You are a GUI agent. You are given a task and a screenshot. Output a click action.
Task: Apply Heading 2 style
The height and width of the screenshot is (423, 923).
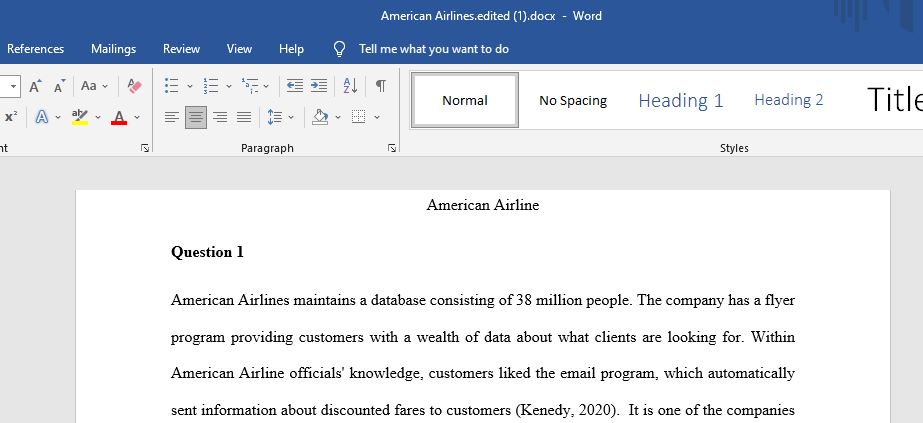pos(789,100)
